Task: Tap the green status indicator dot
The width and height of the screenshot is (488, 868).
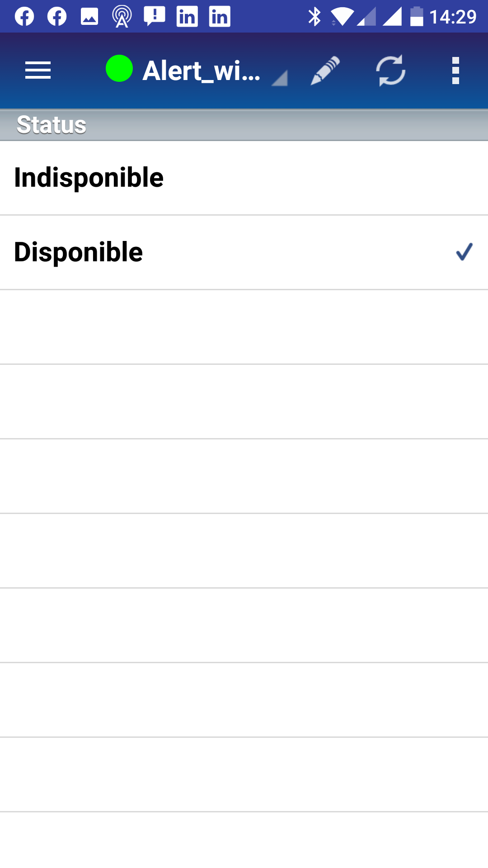Action: tap(119, 69)
